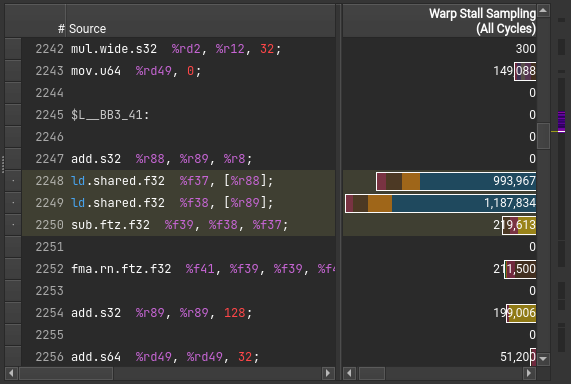
Task: Click the purple heatmap marker in minimap
Action: pos(562,122)
